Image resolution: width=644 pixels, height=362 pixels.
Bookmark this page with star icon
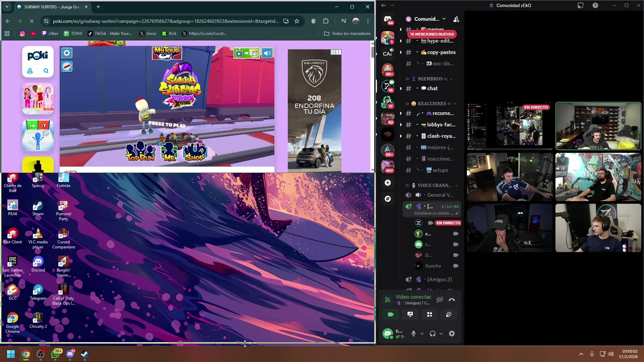click(297, 21)
